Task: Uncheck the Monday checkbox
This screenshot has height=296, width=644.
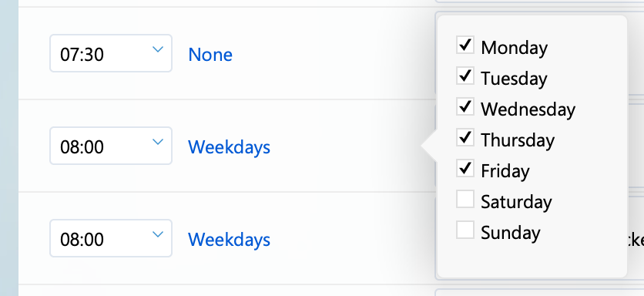Action: pyautogui.click(x=465, y=45)
